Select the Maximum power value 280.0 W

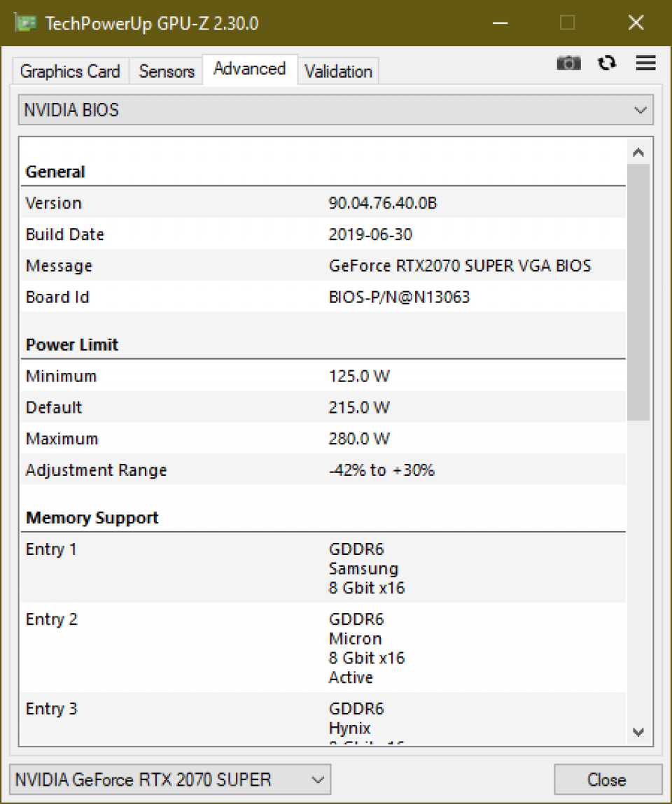tap(359, 439)
